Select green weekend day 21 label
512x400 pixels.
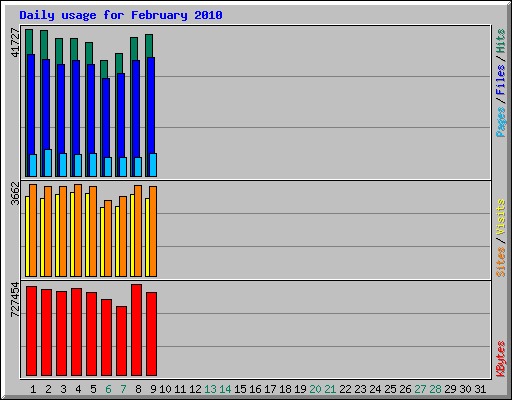(330, 389)
